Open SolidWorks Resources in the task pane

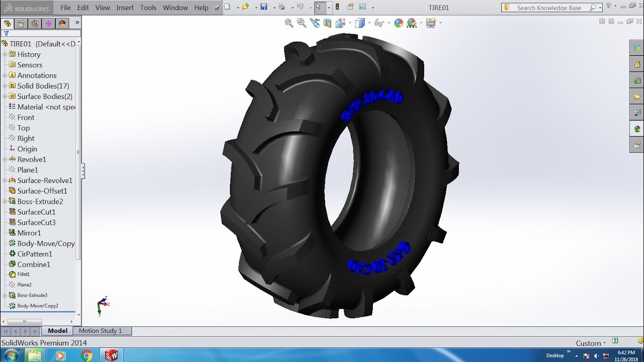tap(637, 64)
